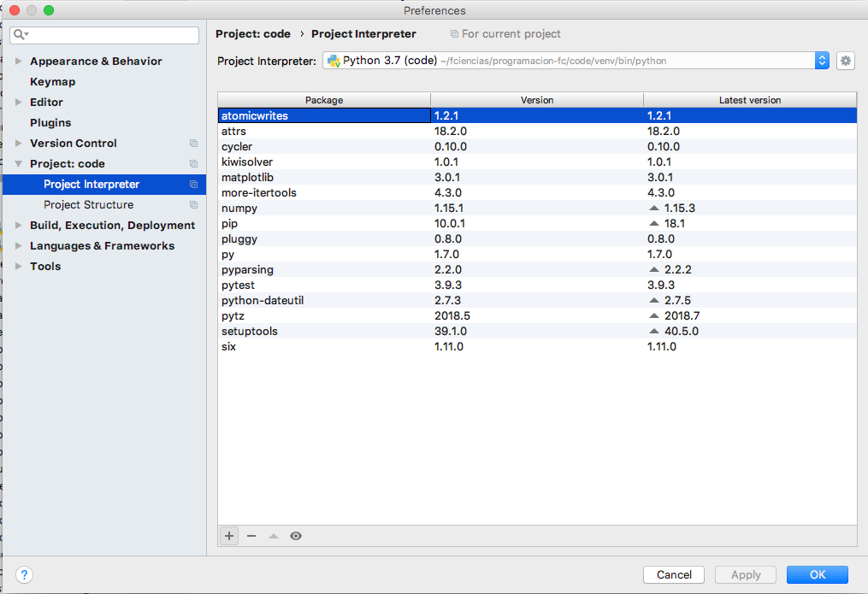Click the project-level icon beside Project Structure
Screen dimensions: 868x594
[193, 204]
